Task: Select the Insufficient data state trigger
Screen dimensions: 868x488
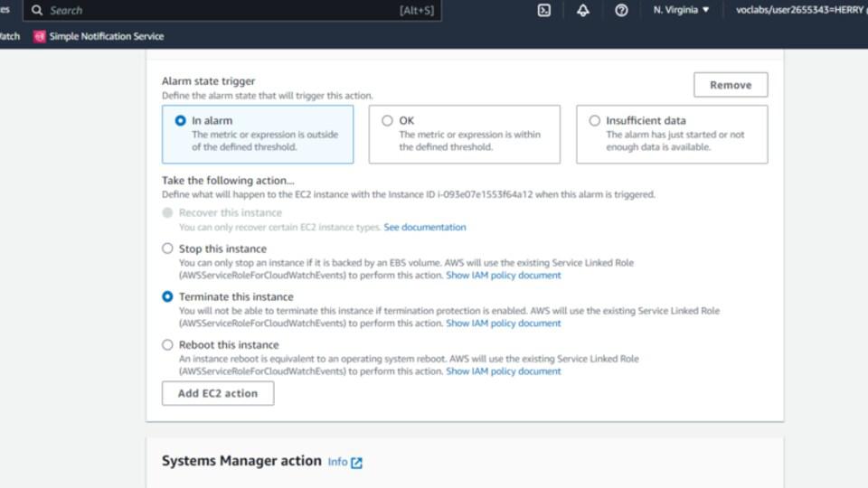Action: 672,134
